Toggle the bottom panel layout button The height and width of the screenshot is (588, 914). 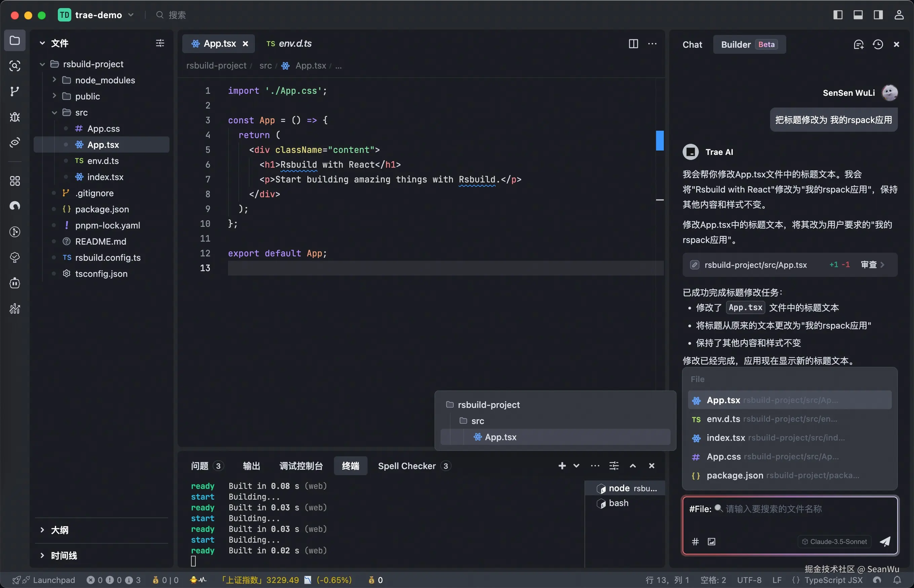pos(858,15)
